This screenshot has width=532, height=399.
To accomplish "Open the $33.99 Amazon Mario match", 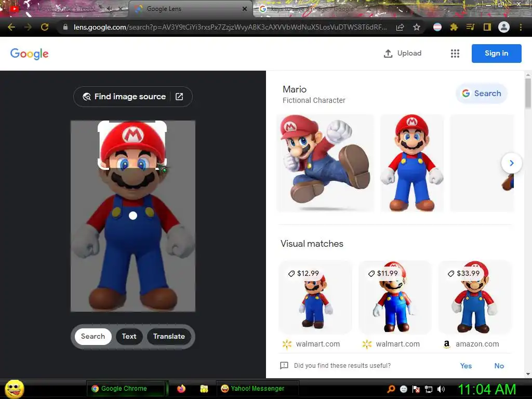I will click(475, 297).
